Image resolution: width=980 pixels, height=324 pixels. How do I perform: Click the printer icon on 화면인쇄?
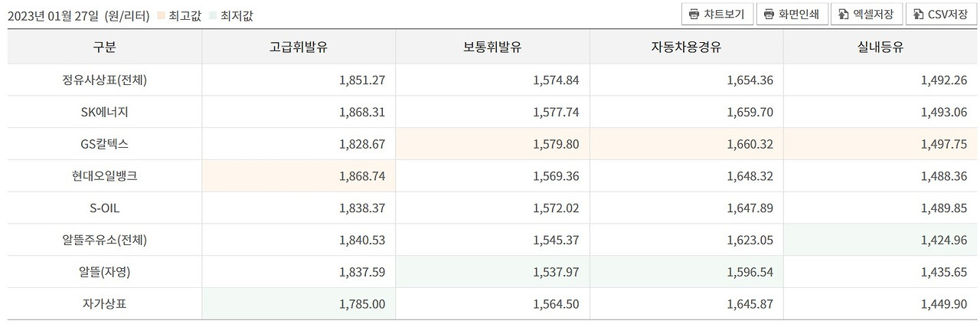pos(769,15)
